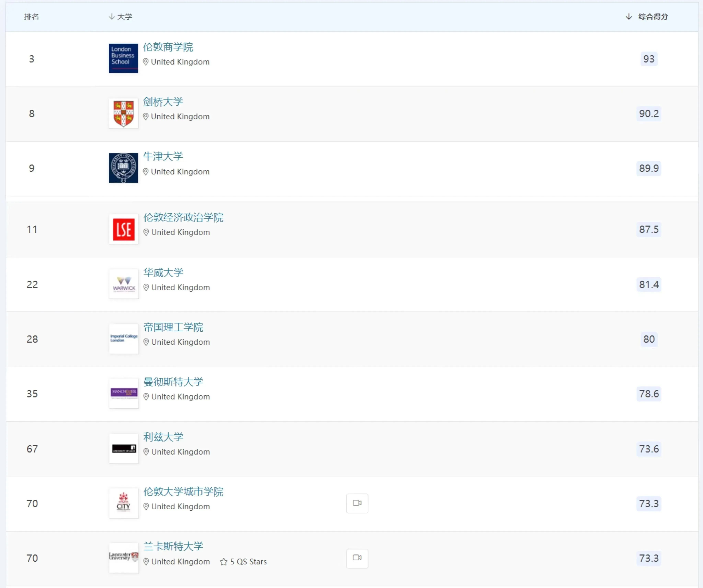Open the Lancaster University logo

[x=124, y=558]
